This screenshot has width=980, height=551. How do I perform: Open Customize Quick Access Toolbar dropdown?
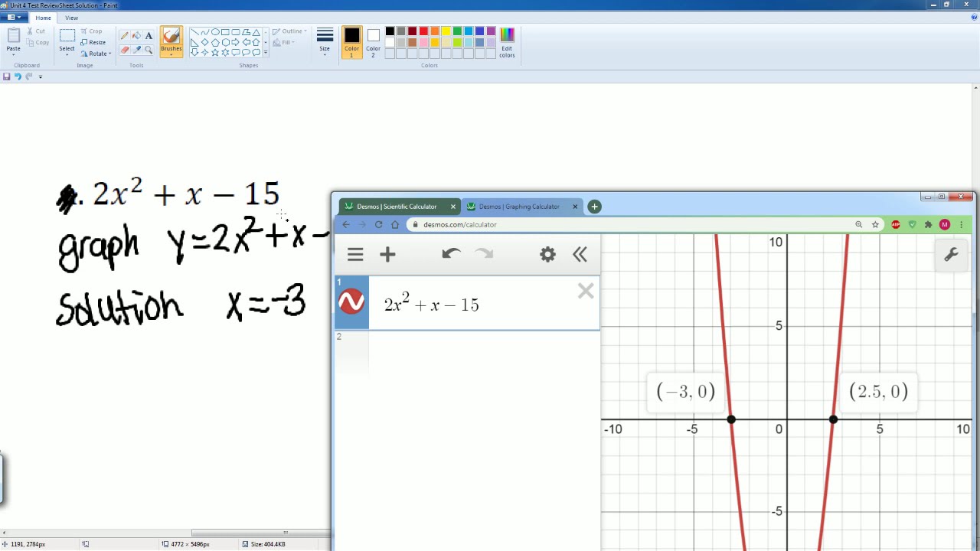41,77
